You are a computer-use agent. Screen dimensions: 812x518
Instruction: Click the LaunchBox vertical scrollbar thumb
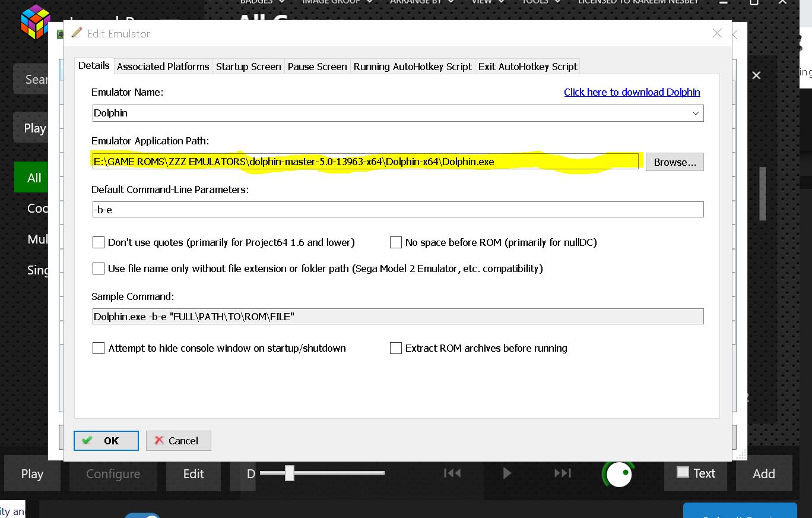pos(763,193)
